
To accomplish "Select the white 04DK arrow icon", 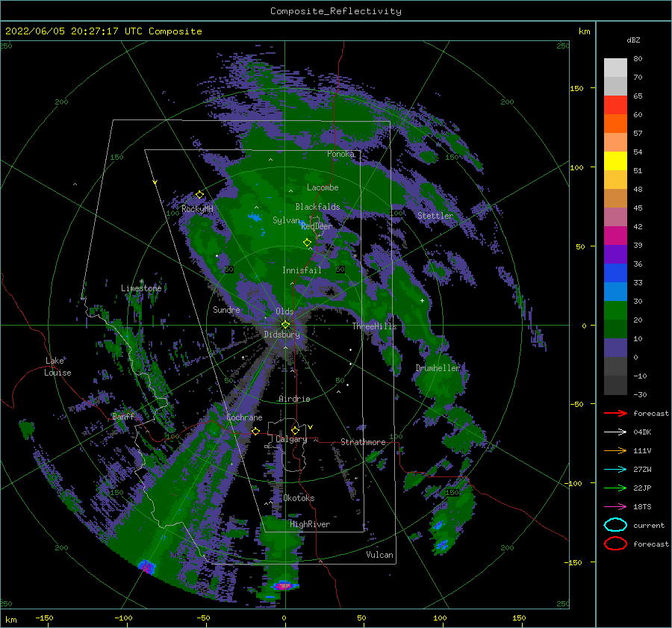I will pyautogui.click(x=615, y=432).
